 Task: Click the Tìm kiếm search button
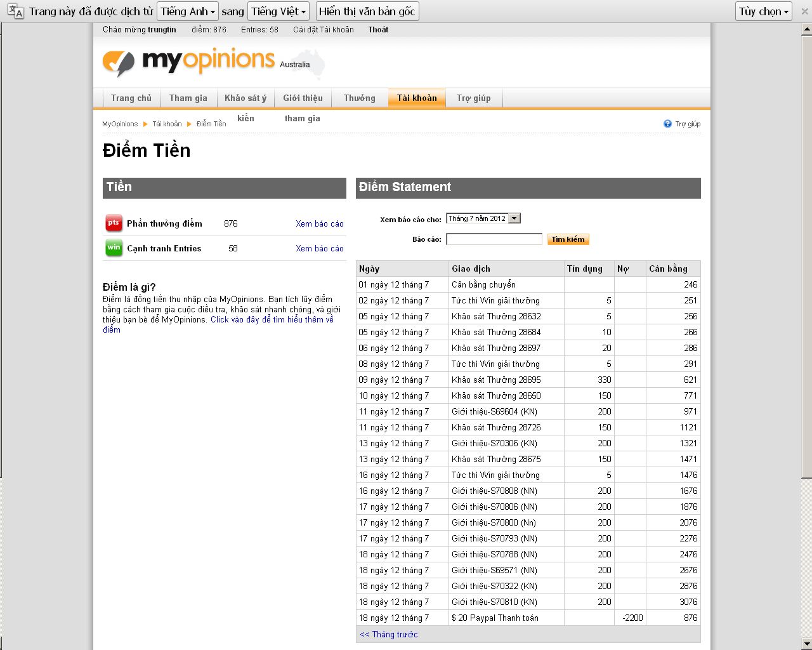pyautogui.click(x=568, y=239)
